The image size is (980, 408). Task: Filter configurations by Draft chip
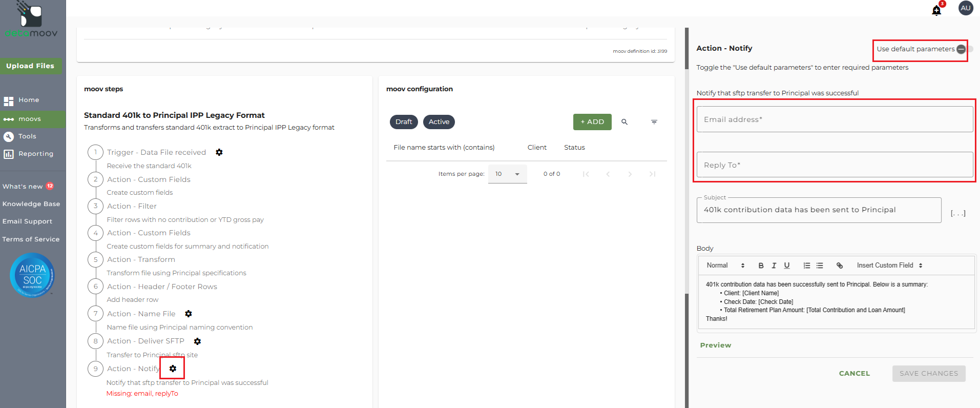404,122
